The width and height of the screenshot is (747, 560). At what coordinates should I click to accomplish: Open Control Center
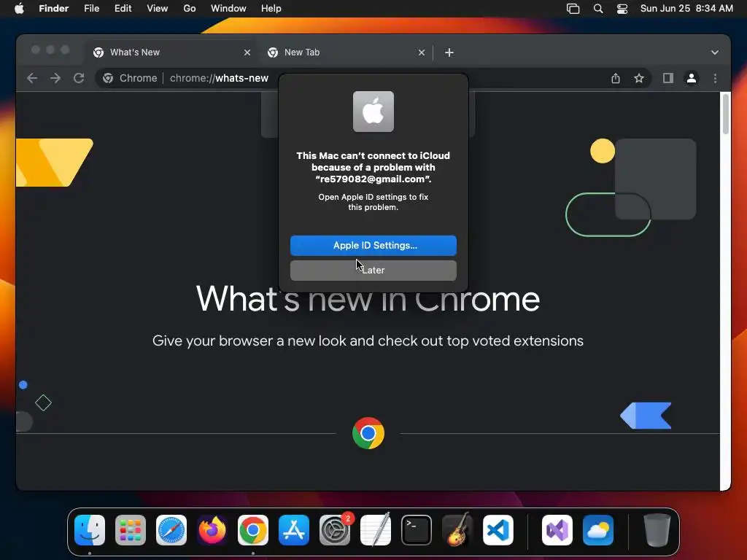(x=622, y=9)
